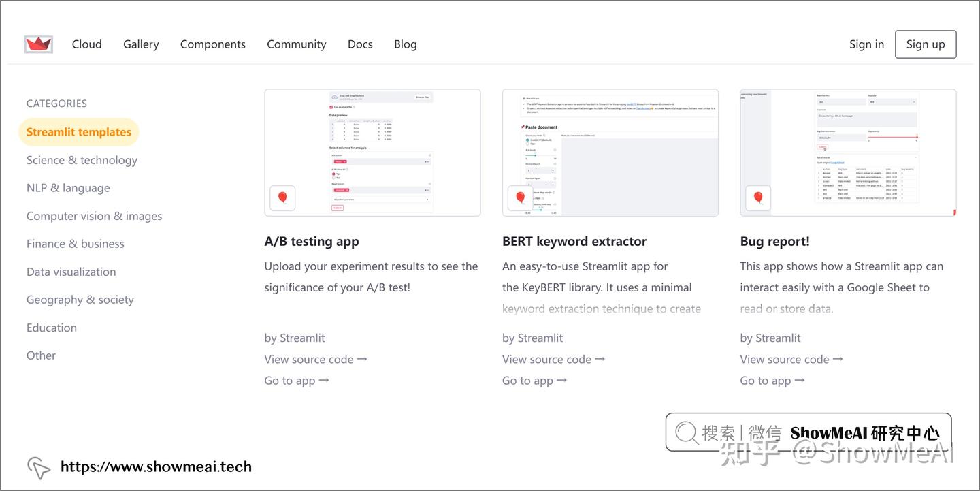Screen dimensions: 980x491
Task: Open the Geography & society category
Action: click(x=80, y=300)
